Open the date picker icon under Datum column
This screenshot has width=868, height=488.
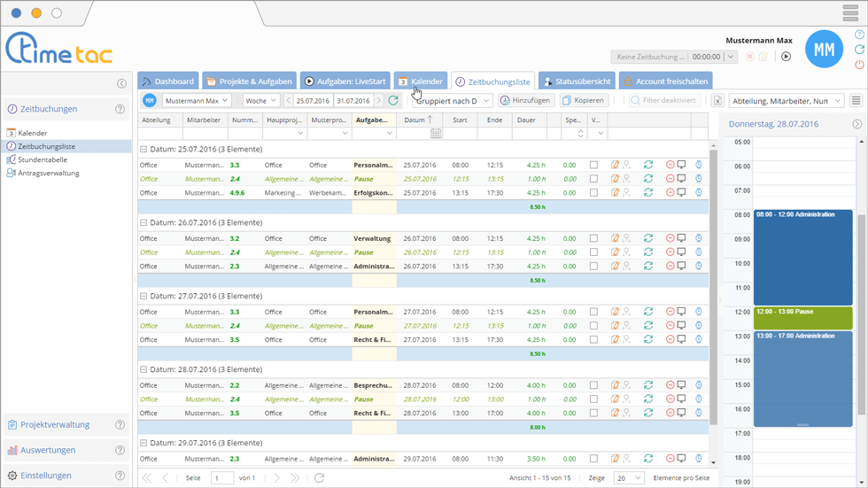[436, 134]
